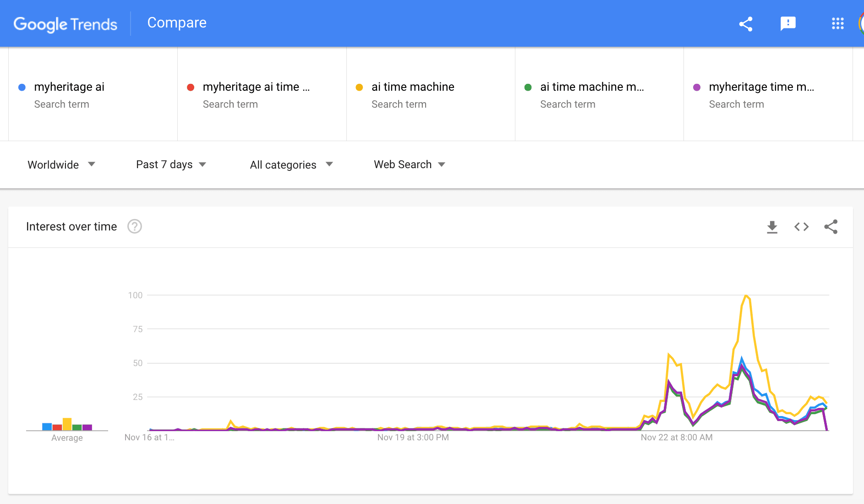Share the Interest over time chart

click(x=831, y=227)
